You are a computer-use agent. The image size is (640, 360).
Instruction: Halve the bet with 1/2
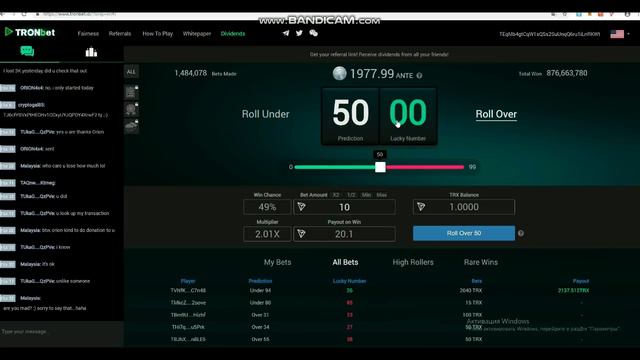click(x=351, y=195)
